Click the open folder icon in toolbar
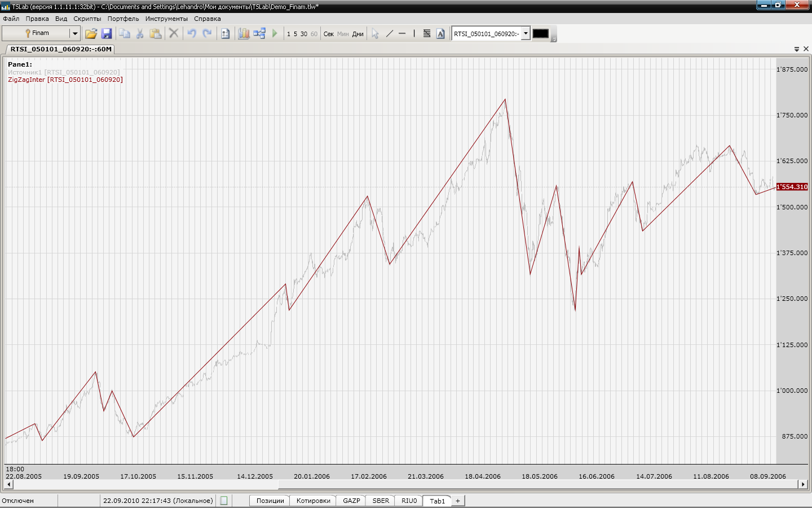The width and height of the screenshot is (812, 508). [x=91, y=34]
